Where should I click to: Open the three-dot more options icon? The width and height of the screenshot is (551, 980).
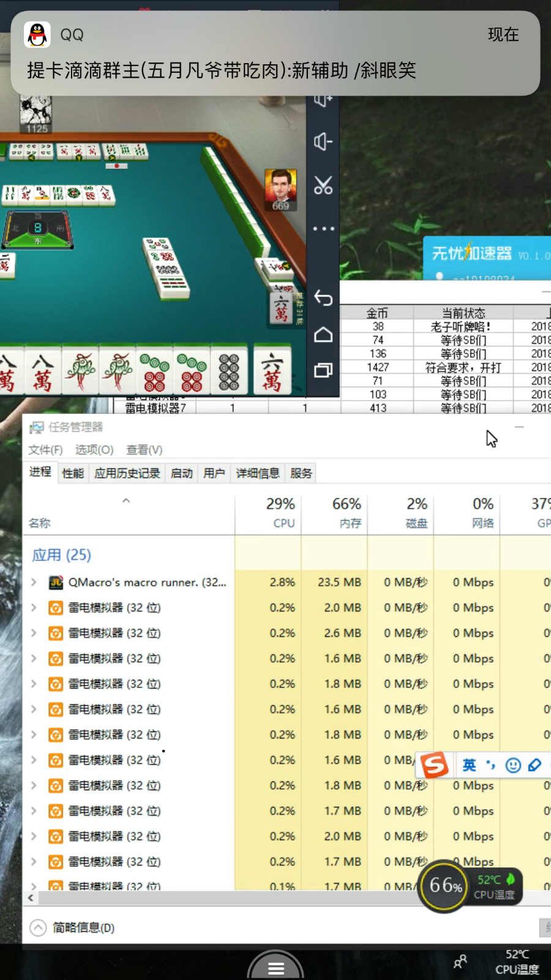click(x=323, y=228)
